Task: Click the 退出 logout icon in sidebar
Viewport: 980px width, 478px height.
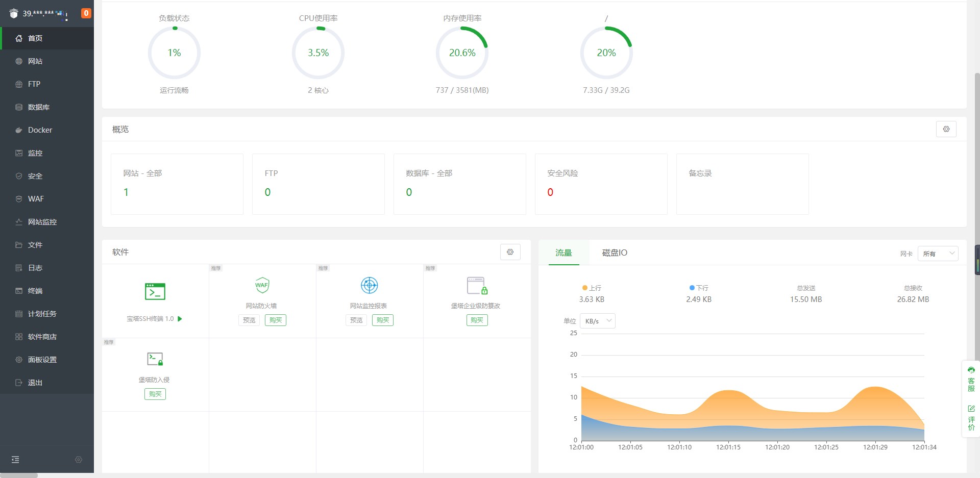Action: click(x=19, y=383)
